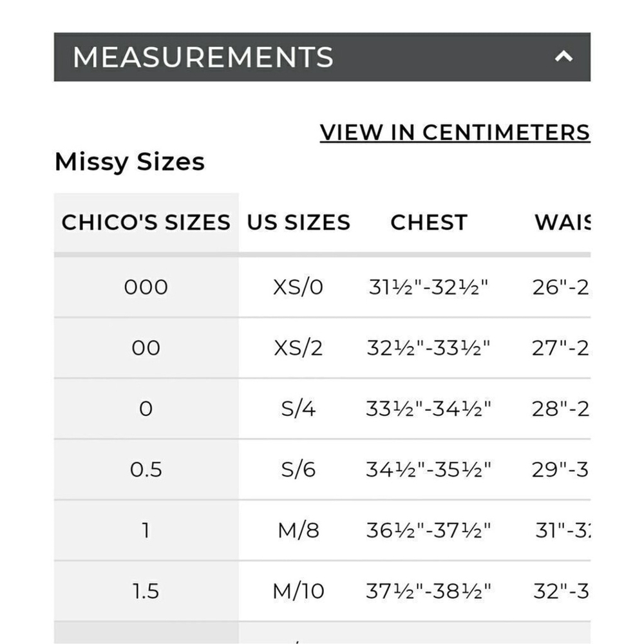The image size is (644, 644).
Task: Select Chico's size 000 cell
Action: point(146,287)
